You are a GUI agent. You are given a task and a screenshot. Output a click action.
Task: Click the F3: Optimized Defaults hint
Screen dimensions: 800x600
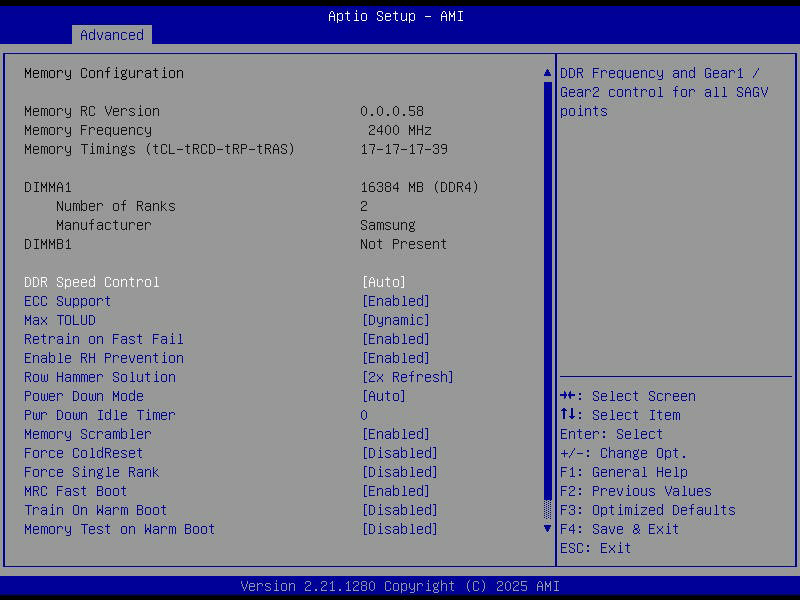pyautogui.click(x=647, y=510)
